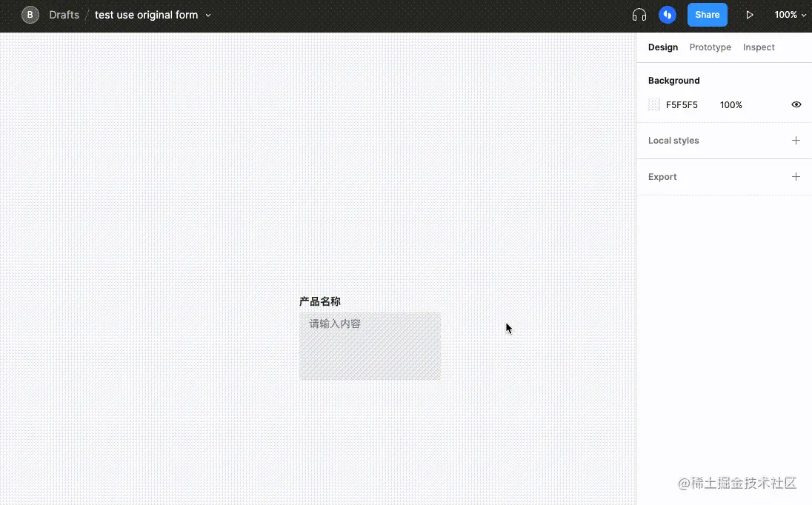Screen dimensions: 812x505
Task: Add an export setting with plus
Action: [796, 176]
